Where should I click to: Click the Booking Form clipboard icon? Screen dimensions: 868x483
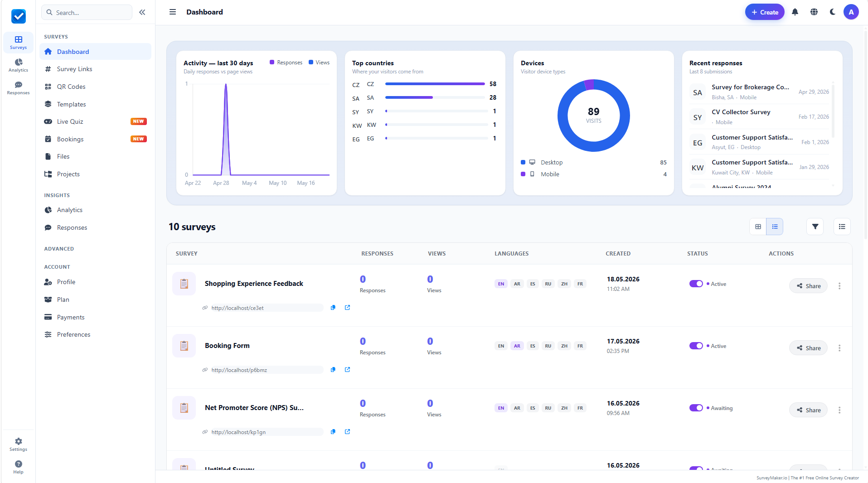tap(184, 346)
